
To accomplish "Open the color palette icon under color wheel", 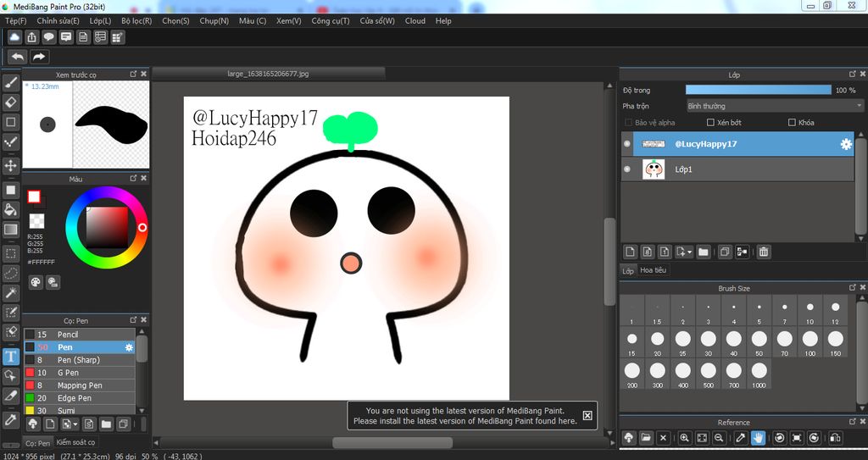I will click(x=36, y=282).
